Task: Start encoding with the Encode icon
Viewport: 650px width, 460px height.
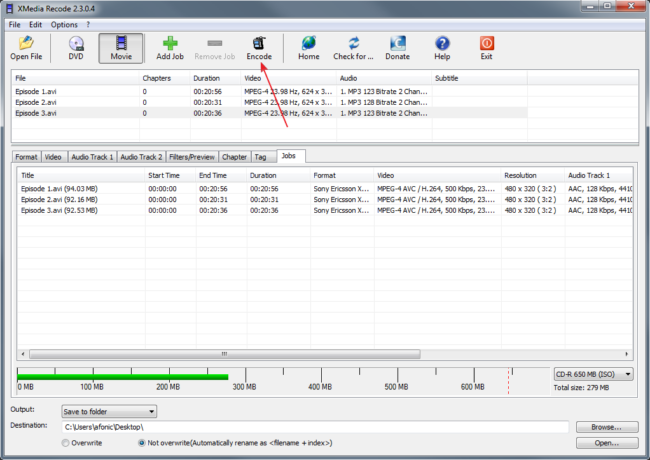Action: [x=259, y=44]
